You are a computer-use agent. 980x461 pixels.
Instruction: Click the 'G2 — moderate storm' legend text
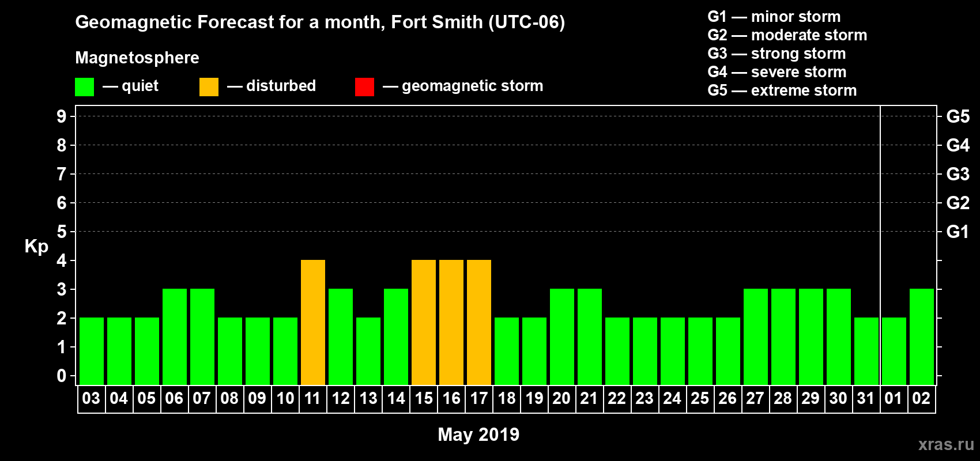tap(787, 35)
